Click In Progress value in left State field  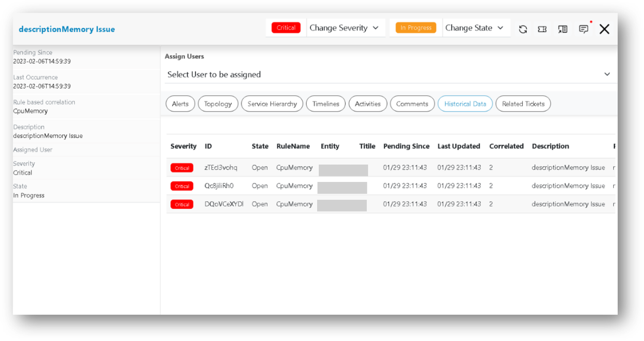(x=28, y=196)
